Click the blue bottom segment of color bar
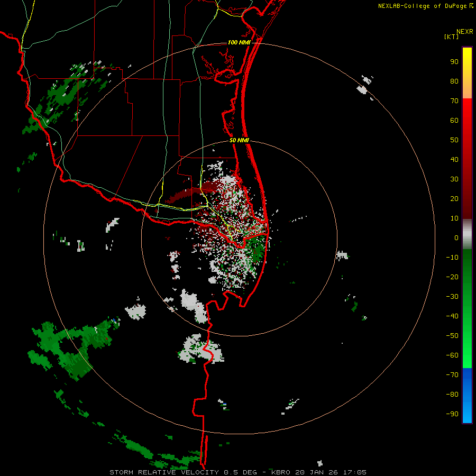Viewport: 476px width, 476px height. (x=467, y=396)
